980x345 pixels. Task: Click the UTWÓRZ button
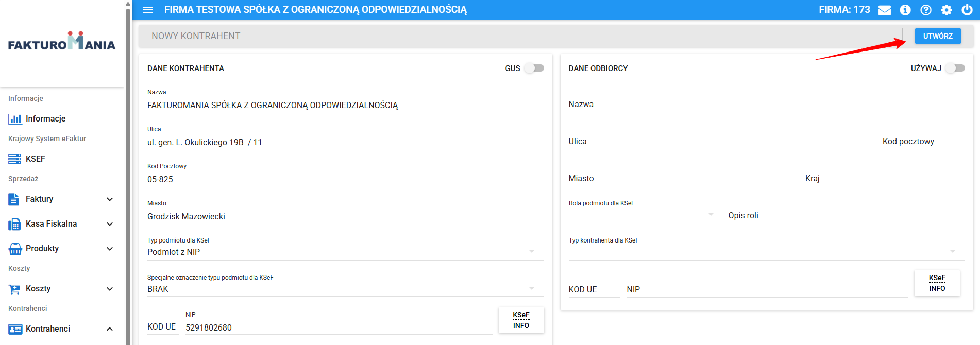tap(938, 36)
